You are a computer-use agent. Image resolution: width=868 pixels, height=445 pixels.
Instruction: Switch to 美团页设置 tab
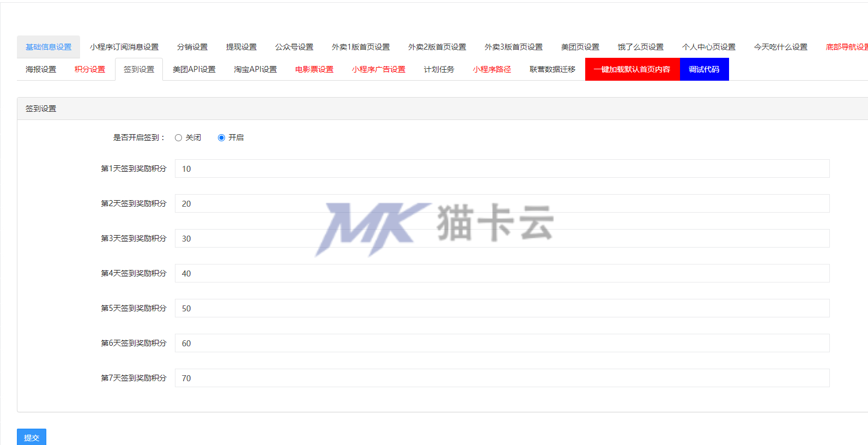pos(580,47)
